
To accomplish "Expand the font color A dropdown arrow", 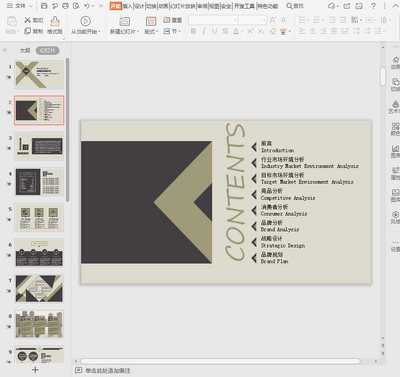I will pyautogui.click(x=241, y=31).
